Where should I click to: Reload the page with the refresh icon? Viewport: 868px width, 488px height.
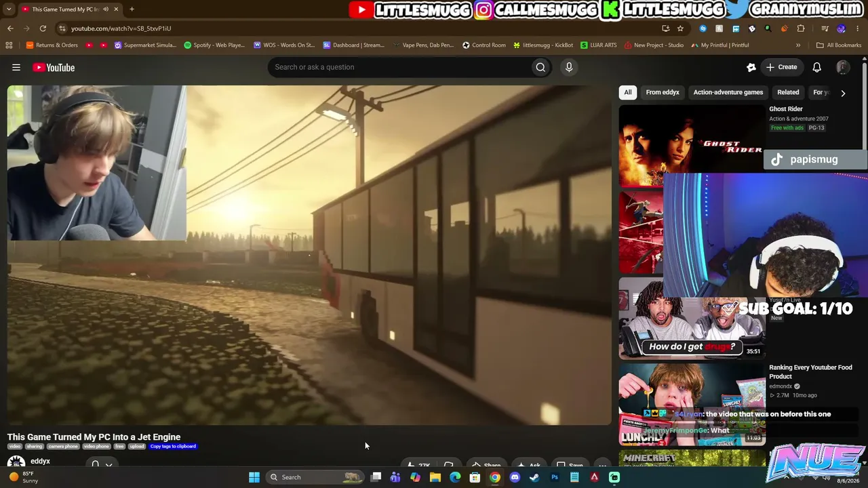pos(43,28)
